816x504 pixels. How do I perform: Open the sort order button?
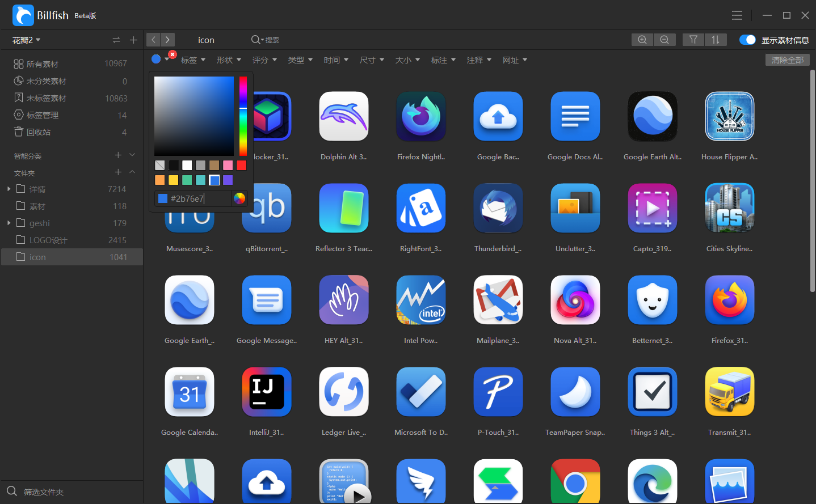click(x=716, y=40)
